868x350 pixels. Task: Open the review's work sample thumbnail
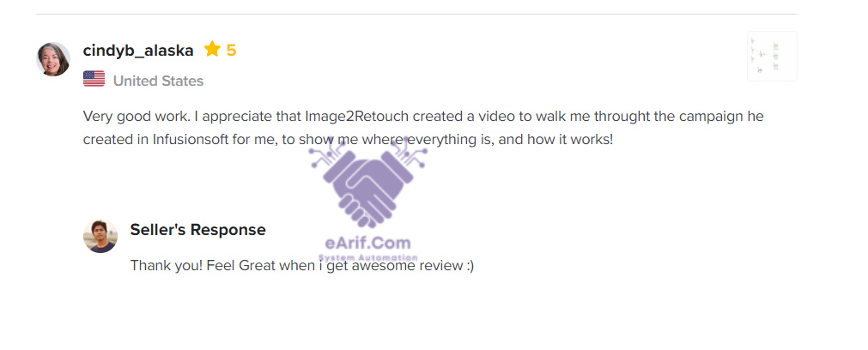[x=772, y=56]
